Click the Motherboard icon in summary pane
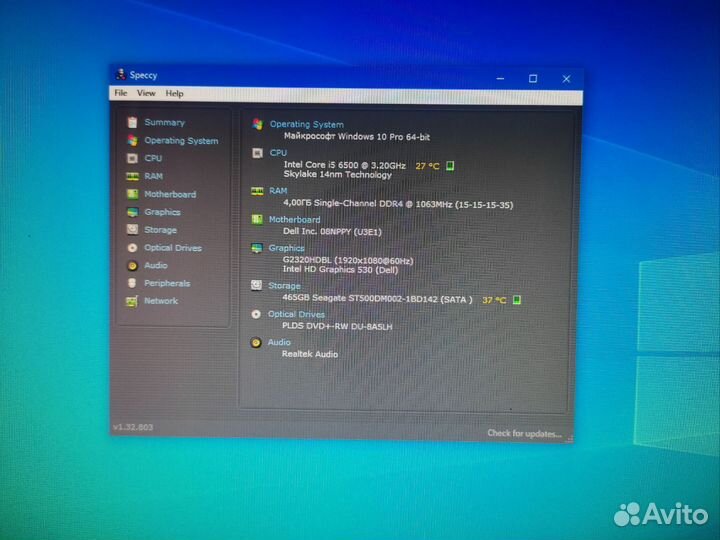720x540 pixels. click(257, 220)
